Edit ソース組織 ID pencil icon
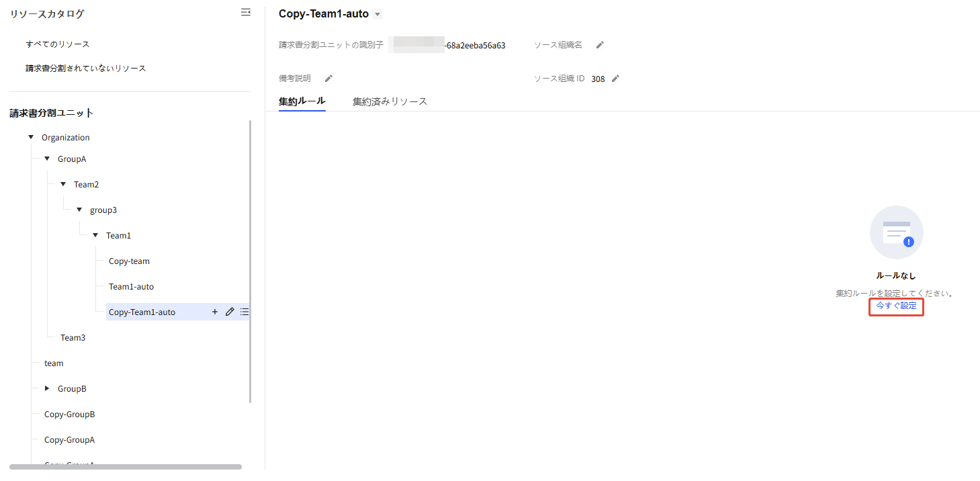The image size is (980, 481). pos(615,79)
